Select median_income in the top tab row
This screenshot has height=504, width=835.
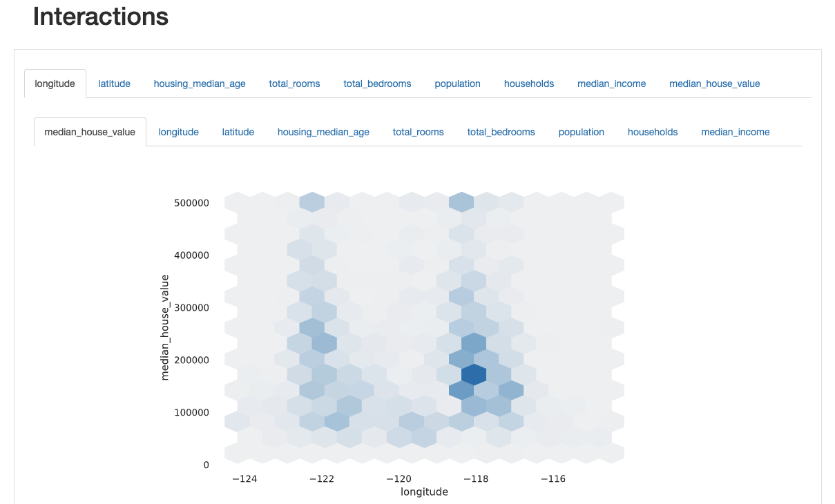pyautogui.click(x=611, y=84)
